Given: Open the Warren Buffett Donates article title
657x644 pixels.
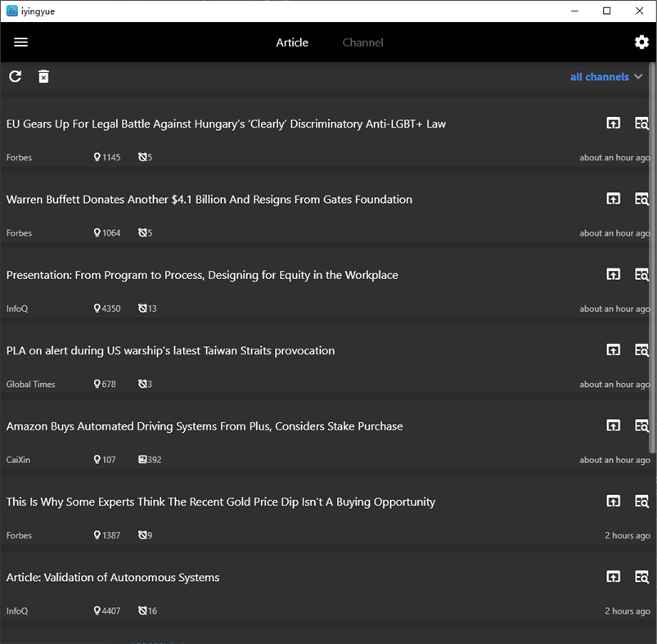Looking at the screenshot, I should click(209, 200).
